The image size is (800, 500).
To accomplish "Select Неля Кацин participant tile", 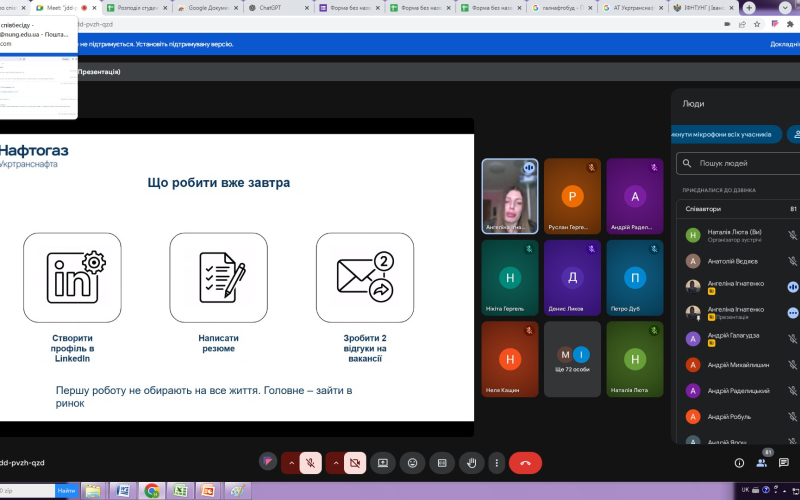I will (x=510, y=359).
